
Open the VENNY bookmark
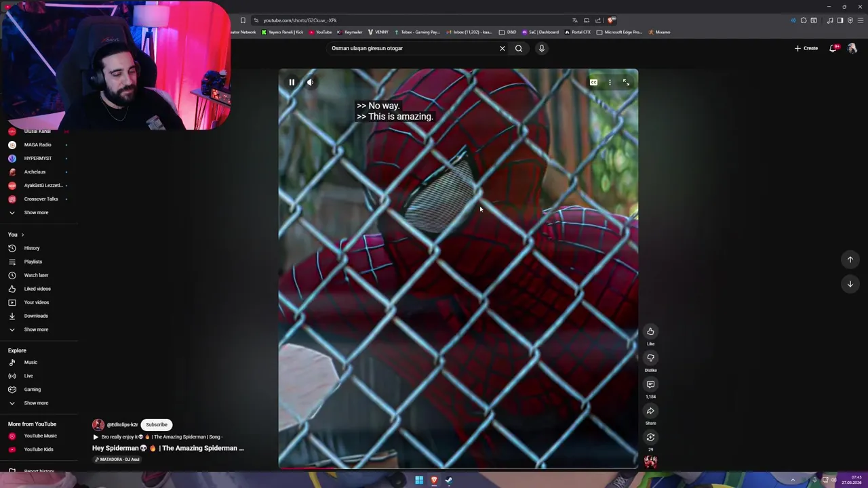coord(378,32)
